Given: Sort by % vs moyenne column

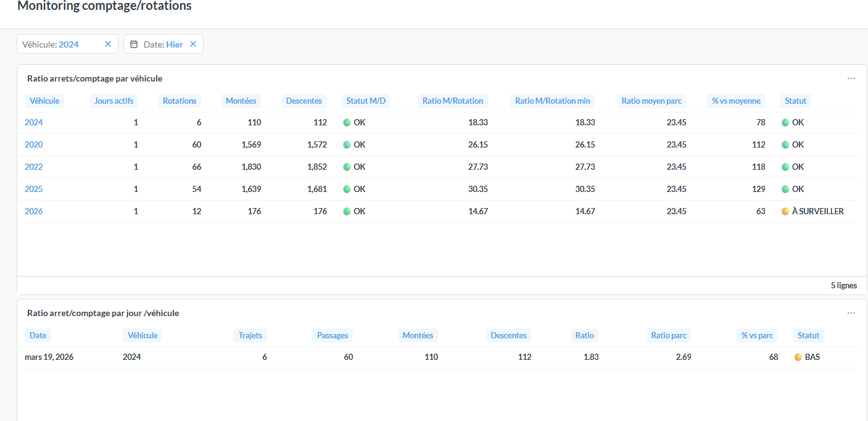Looking at the screenshot, I should (736, 101).
